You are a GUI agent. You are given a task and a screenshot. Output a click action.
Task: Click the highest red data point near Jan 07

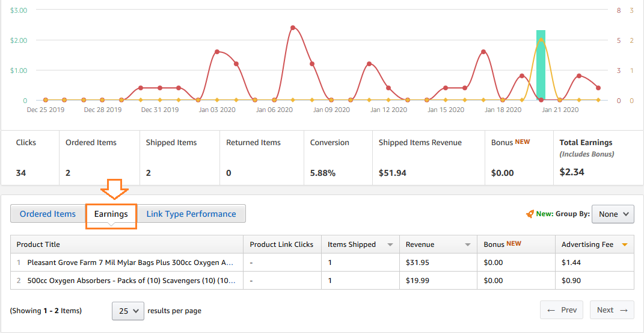point(293,28)
